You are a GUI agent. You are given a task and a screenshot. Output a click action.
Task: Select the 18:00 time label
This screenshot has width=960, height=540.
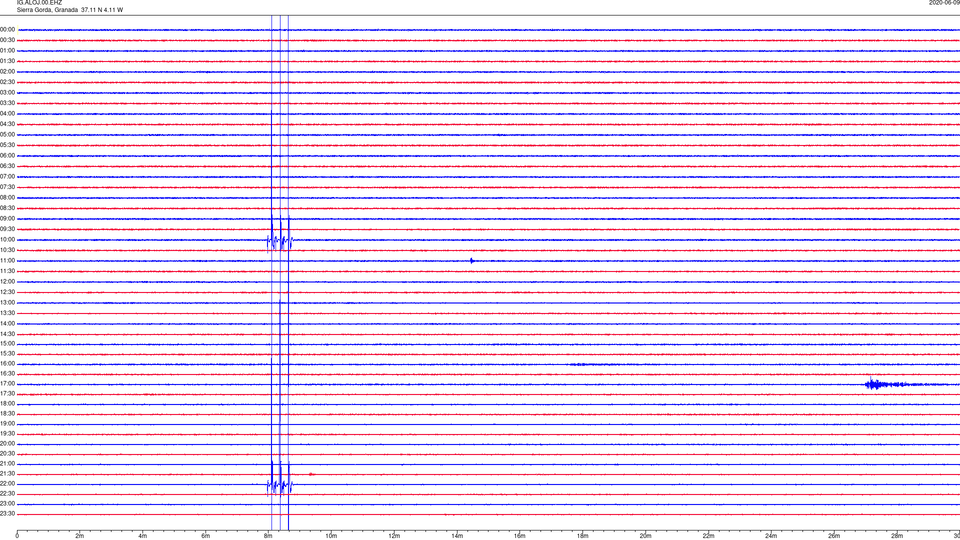[x=8, y=404]
